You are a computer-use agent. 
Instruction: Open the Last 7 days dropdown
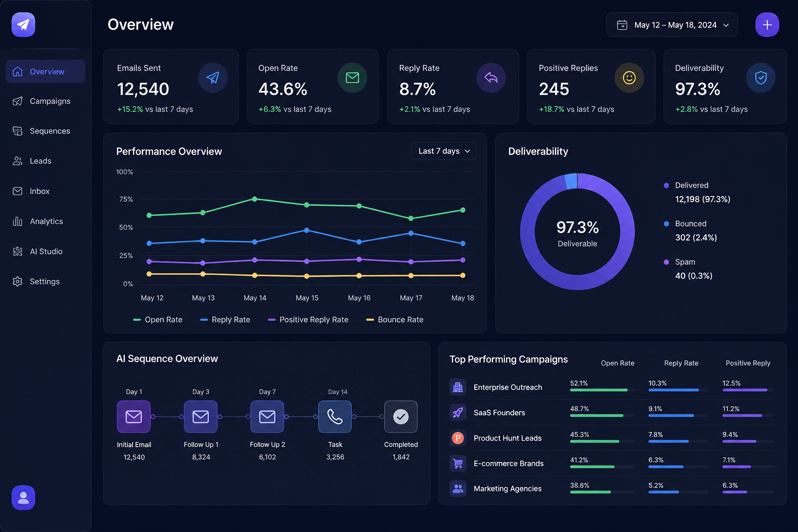[444, 151]
